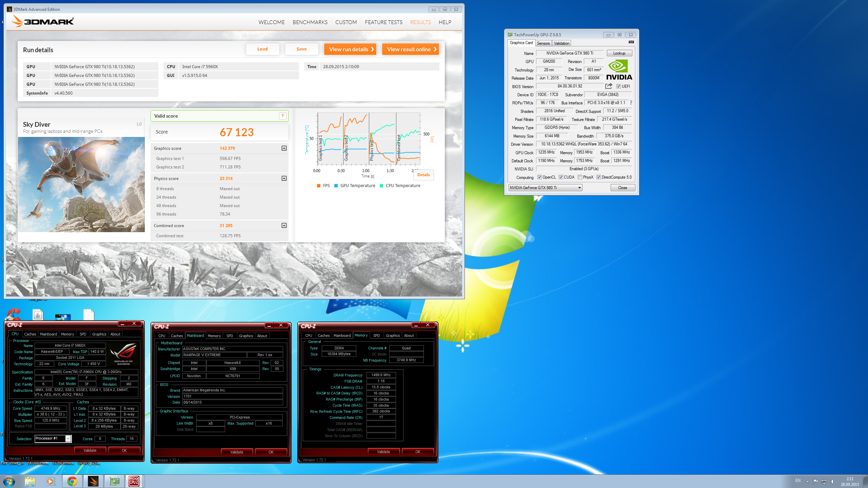Toggle the PhysX checkbox in GPU-Z
868x488 pixels.
tap(580, 177)
